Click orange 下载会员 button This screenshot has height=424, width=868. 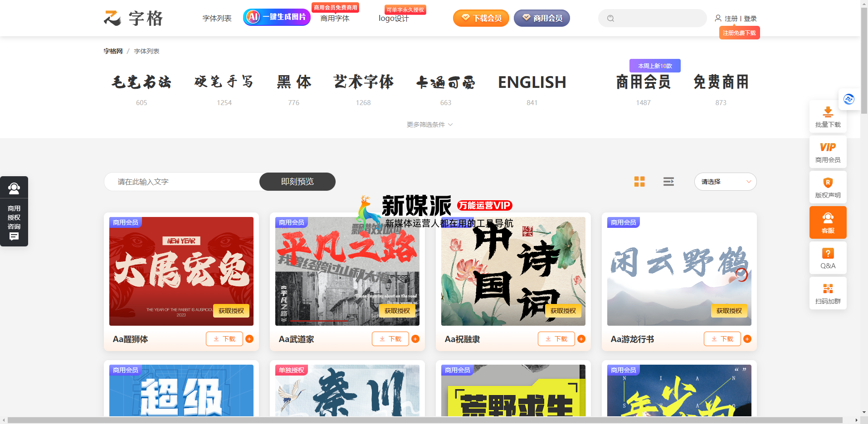tap(481, 18)
